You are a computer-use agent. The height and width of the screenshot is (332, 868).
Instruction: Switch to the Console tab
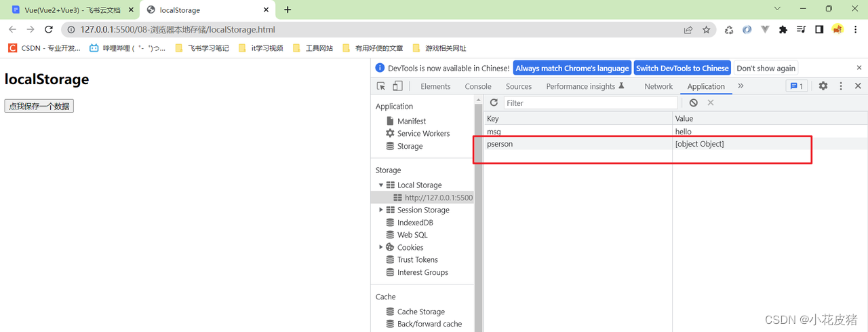pos(478,86)
